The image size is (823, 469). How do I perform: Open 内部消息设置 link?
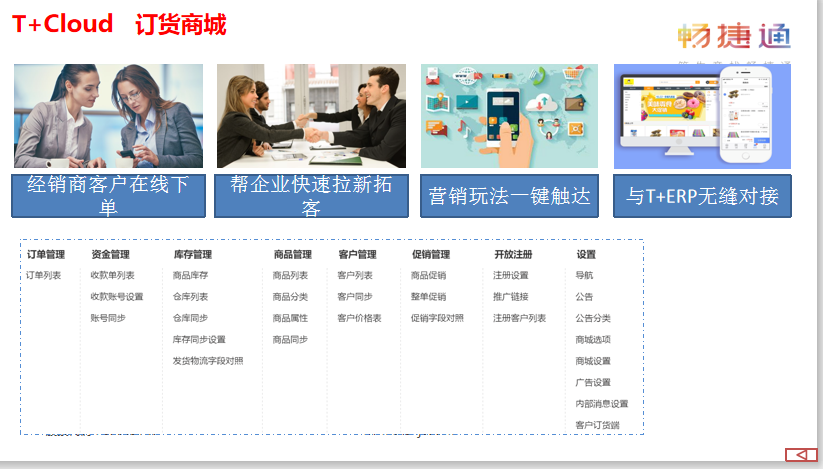click(602, 404)
